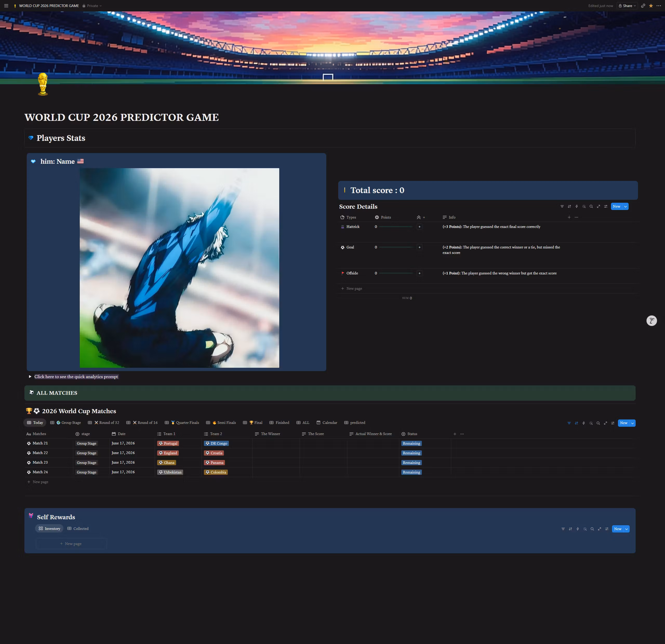
Task: Switch to the Round of 32 tab
Action: point(103,423)
